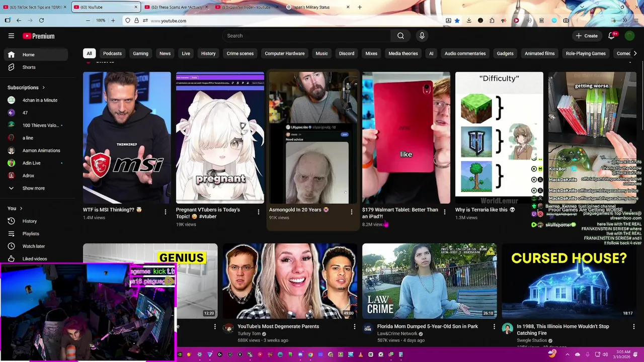Reload the page
This screenshot has height=362, width=644.
pyautogui.click(x=41, y=21)
